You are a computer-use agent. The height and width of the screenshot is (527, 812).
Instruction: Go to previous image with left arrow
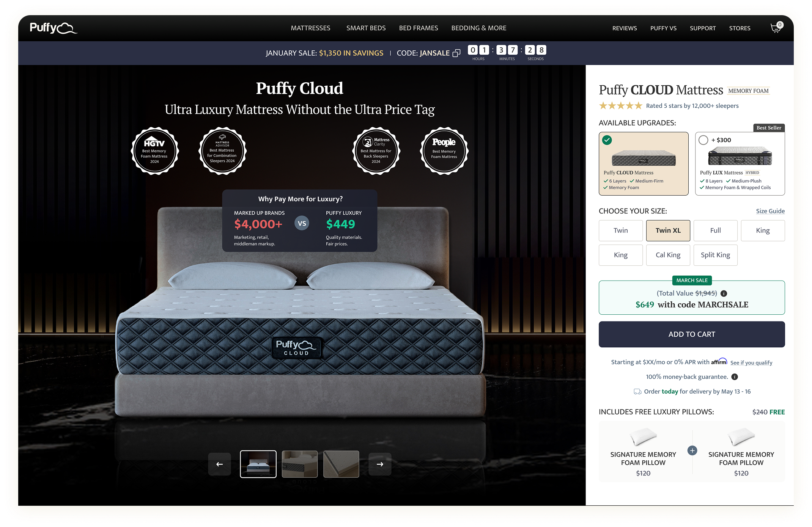tap(219, 464)
